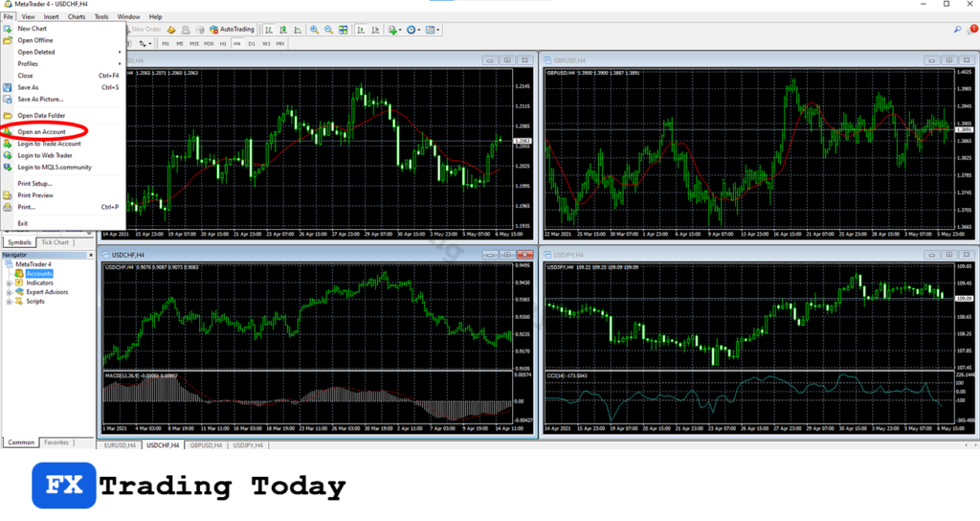Select the W1 timeframe
The image size is (980, 521).
click(266, 44)
